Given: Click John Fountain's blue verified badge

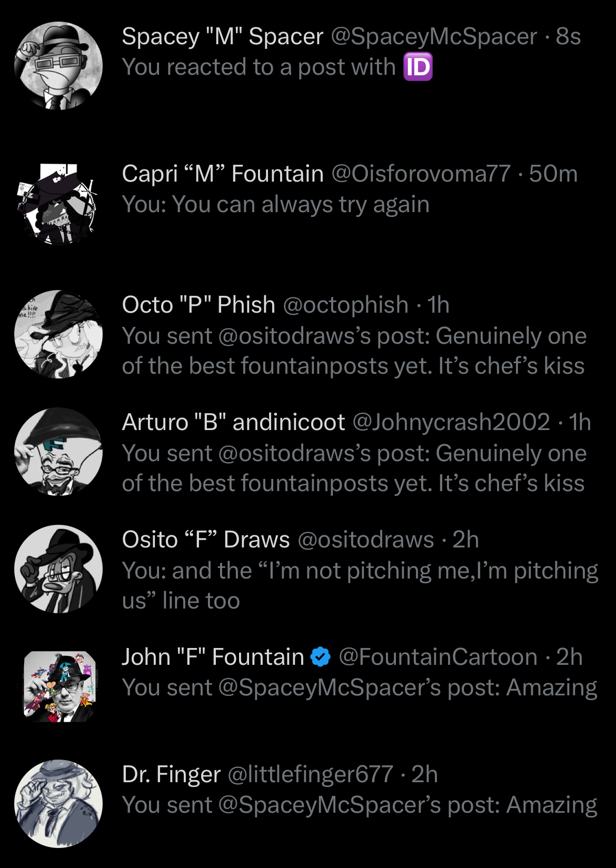Looking at the screenshot, I should (321, 657).
